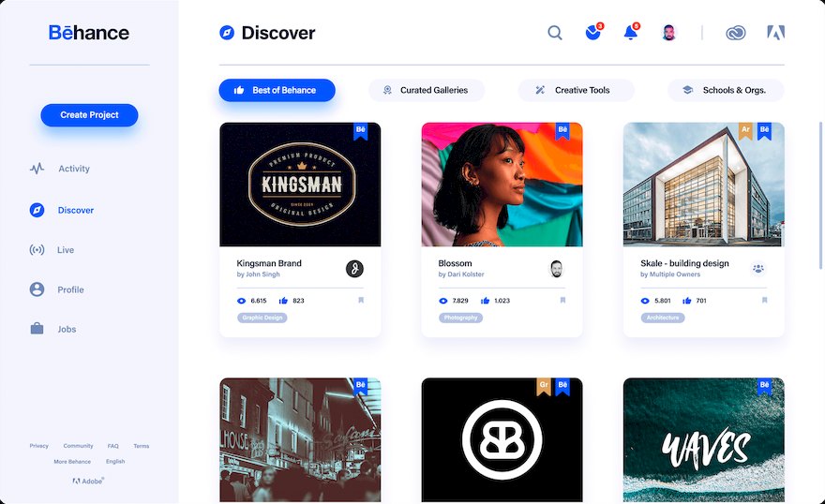Like the Skale building design thumbs-up
825x504 pixels.
pyautogui.click(x=686, y=301)
